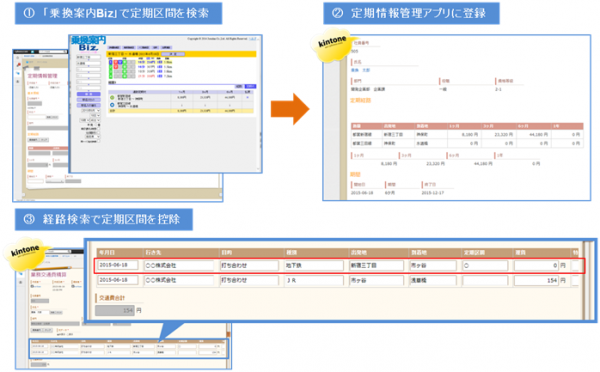Click the 地下鉄 transport type field
Screen dimensions: 600x372
[314, 265]
